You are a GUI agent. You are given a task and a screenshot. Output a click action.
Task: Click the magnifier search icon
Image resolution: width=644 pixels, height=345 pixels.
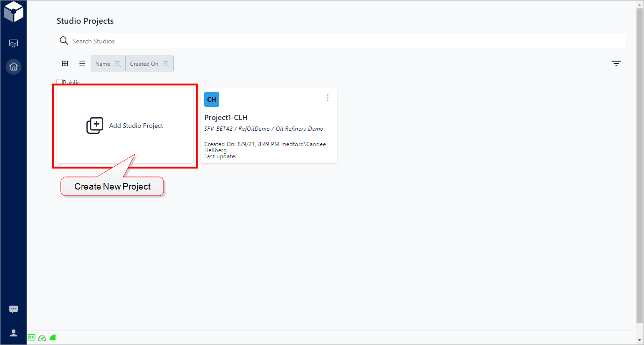coord(64,41)
